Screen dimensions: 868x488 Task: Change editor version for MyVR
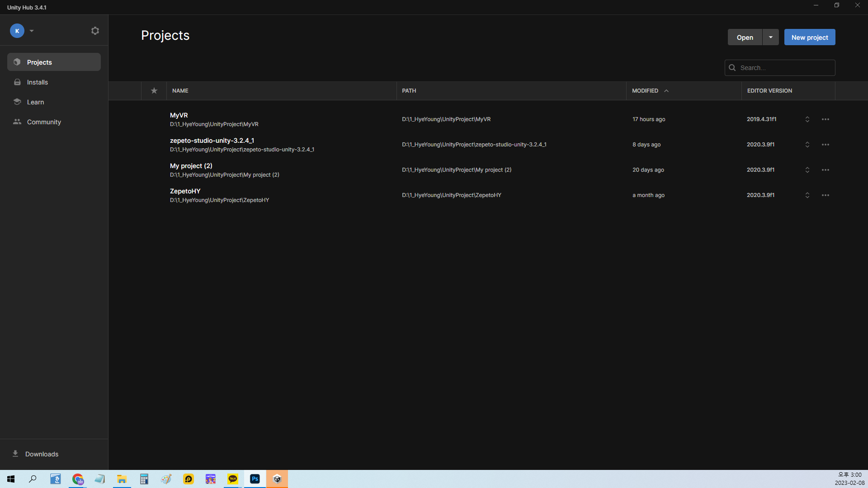[x=807, y=119]
